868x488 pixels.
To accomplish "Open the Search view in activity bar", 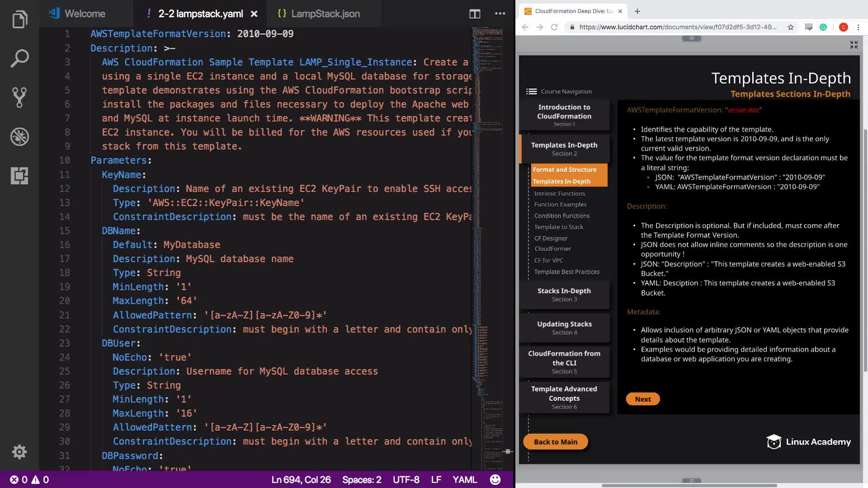I will [x=19, y=58].
